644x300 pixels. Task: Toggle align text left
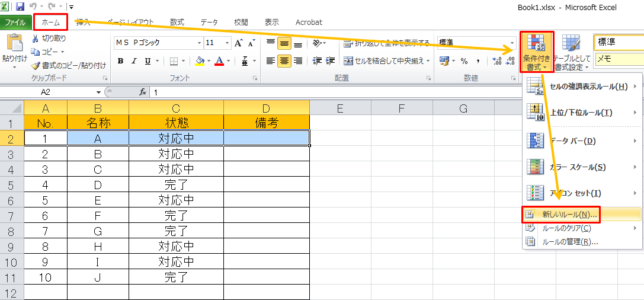coord(270,61)
